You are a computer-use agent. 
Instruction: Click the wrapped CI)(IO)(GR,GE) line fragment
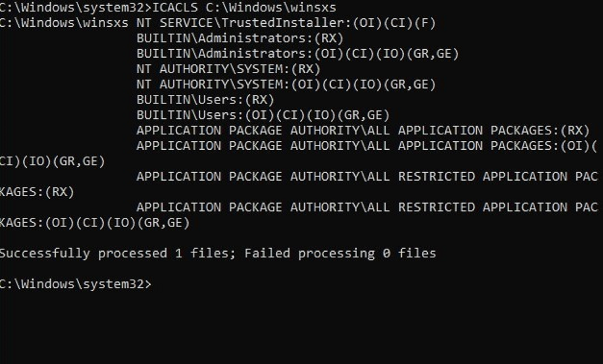tap(53, 161)
